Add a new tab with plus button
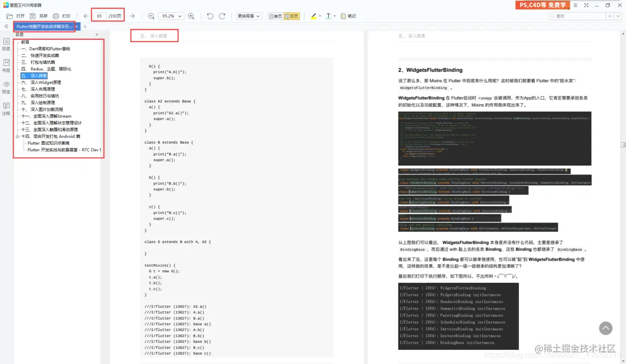Viewport: 626px width, 364px height. [85, 26]
